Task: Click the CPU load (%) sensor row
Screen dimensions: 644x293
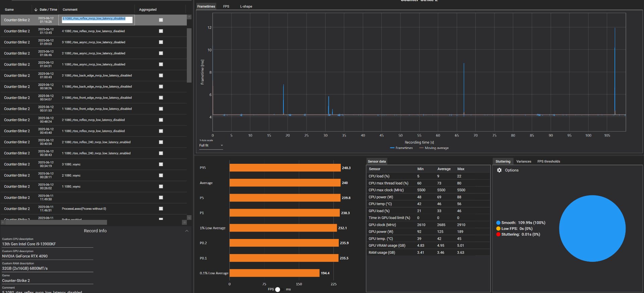Action: pyautogui.click(x=428, y=176)
